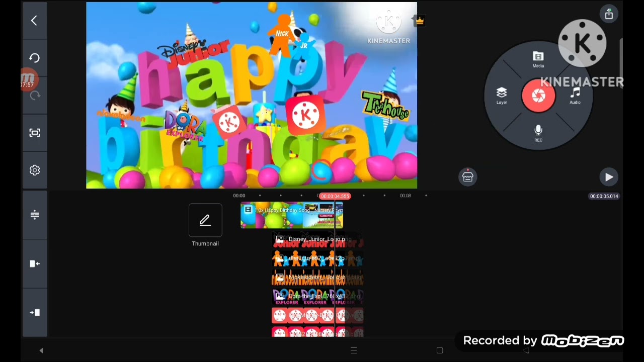Go back with the top-left arrow

[x=34, y=21]
